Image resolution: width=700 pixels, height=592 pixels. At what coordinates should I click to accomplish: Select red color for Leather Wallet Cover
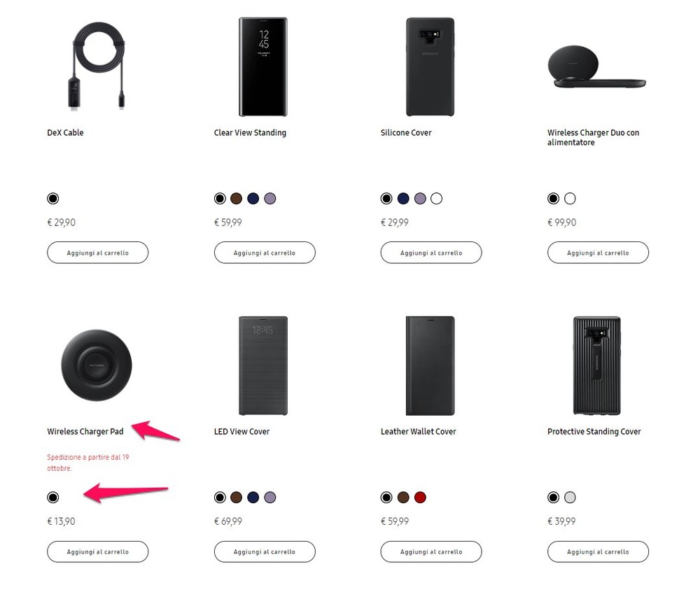click(x=420, y=498)
